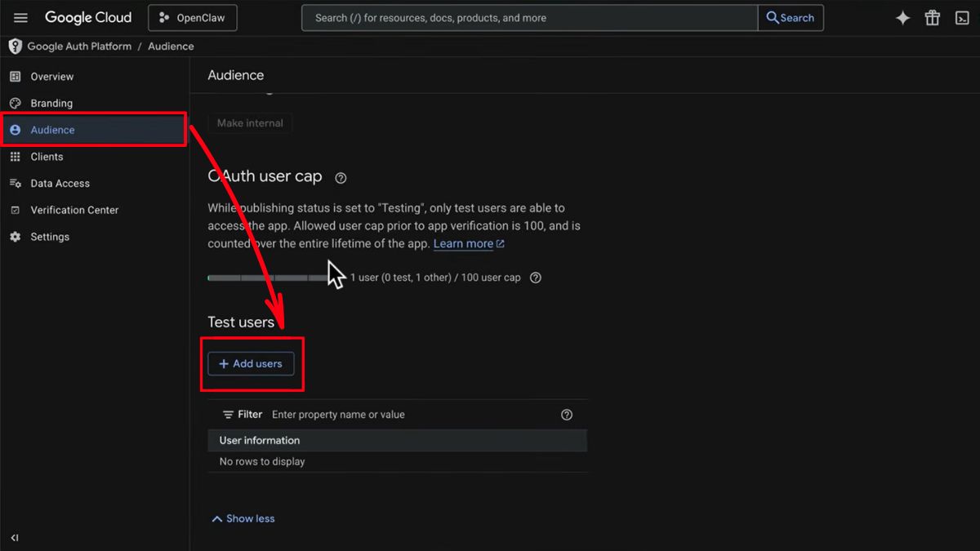
Task: Collapse the left sidebar with the chevron
Action: pyautogui.click(x=14, y=538)
